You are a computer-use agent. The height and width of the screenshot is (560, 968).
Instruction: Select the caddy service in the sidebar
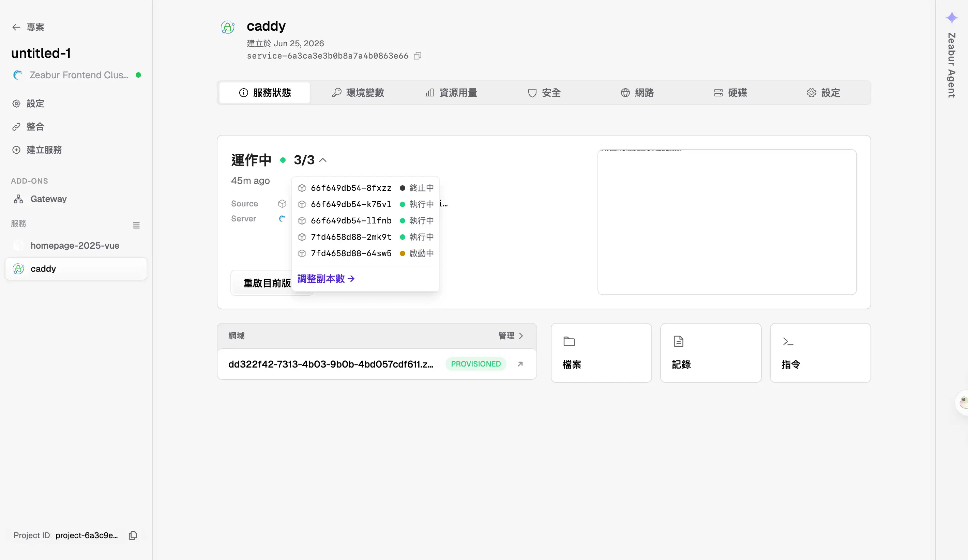tap(76, 269)
